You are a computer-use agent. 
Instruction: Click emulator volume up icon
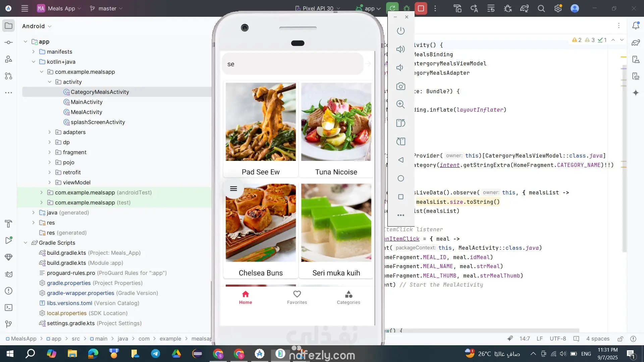pos(400,49)
